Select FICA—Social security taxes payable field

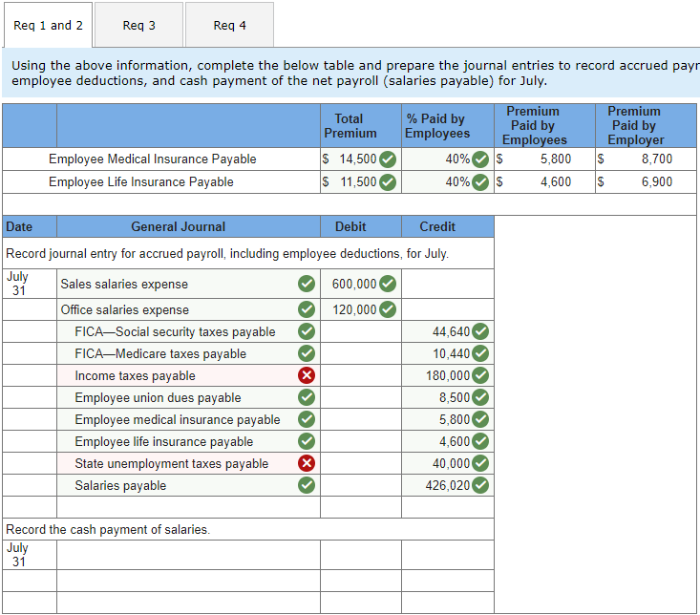[x=188, y=331]
